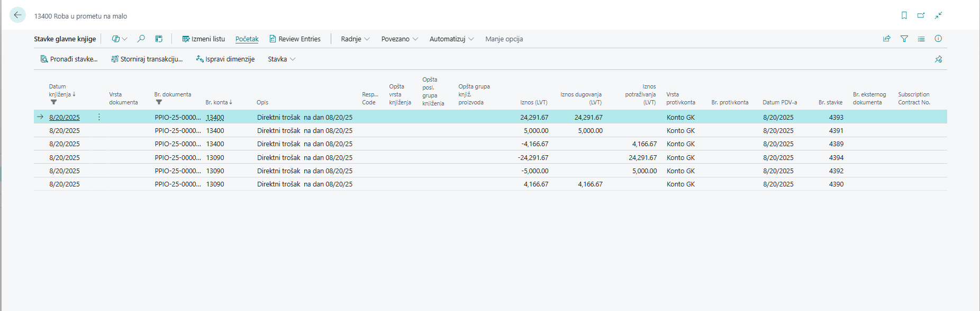
Task: Click the bookmark icon
Action: 904,15
